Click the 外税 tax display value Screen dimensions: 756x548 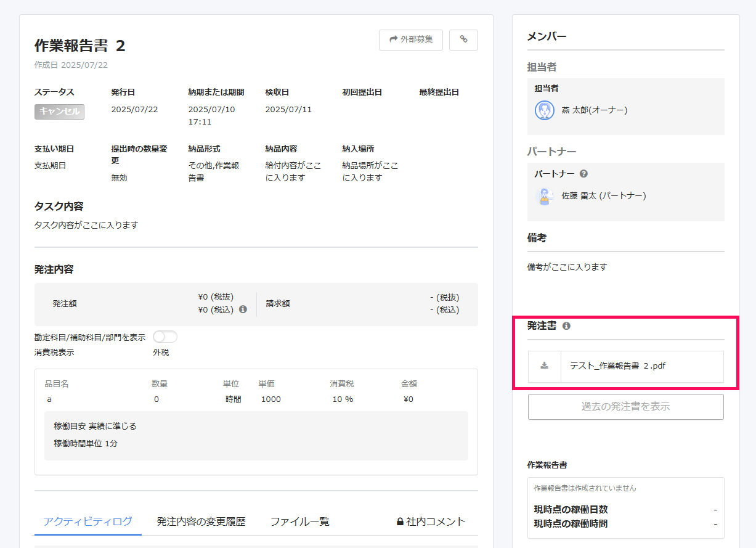tap(161, 353)
